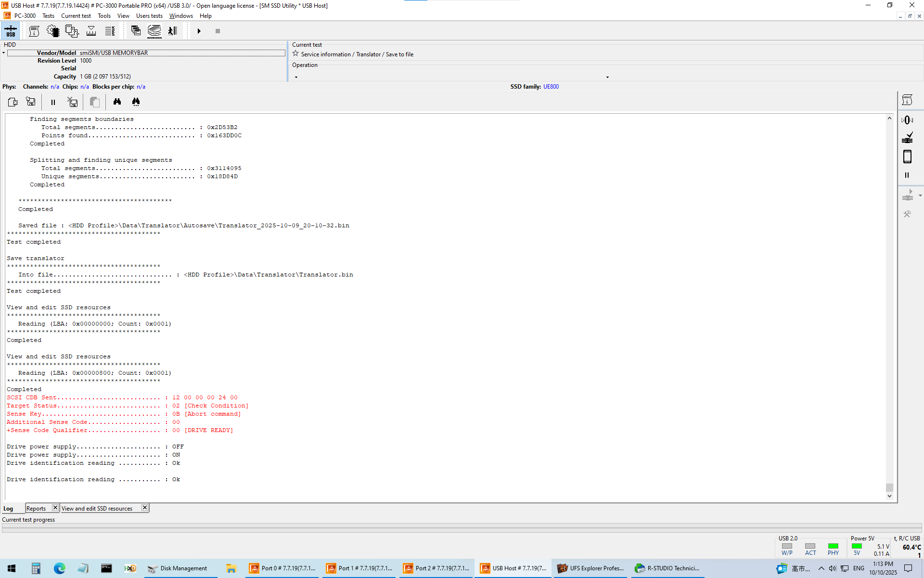Screen dimensions: 924x578
Task: Toggle the pause button in log toolbar
Action: click(53, 102)
